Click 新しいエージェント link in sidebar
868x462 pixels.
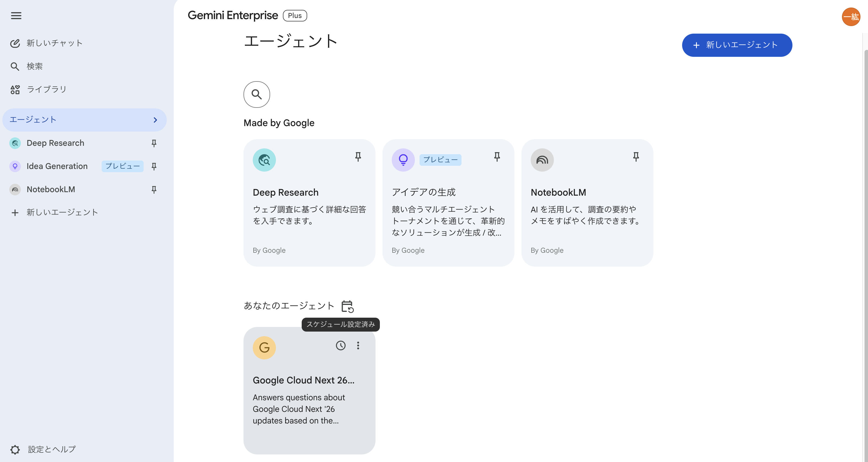[62, 212]
